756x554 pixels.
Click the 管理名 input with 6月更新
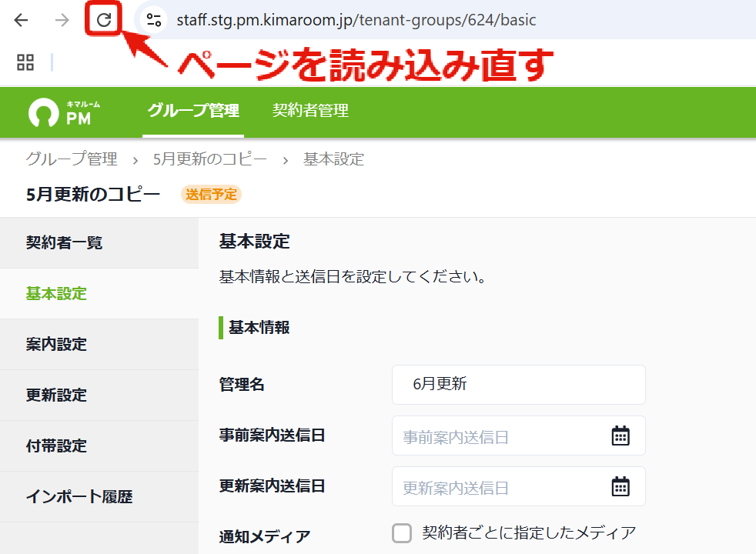519,385
